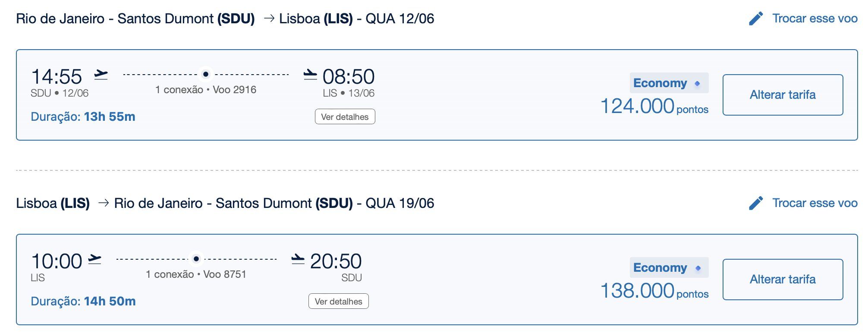Click Trocar esse voo link for 12/06 flight

click(815, 19)
